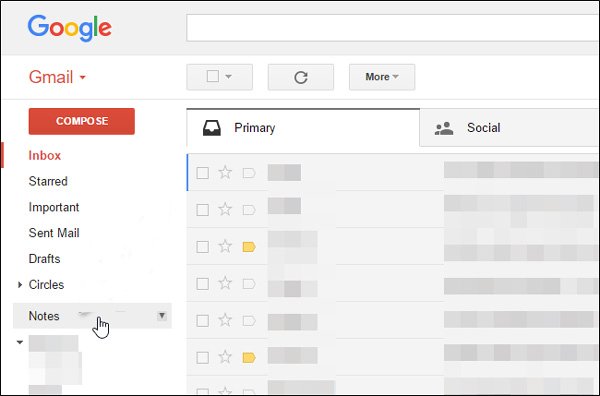The height and width of the screenshot is (396, 600).
Task: Click the refresh button
Action: pyautogui.click(x=301, y=77)
